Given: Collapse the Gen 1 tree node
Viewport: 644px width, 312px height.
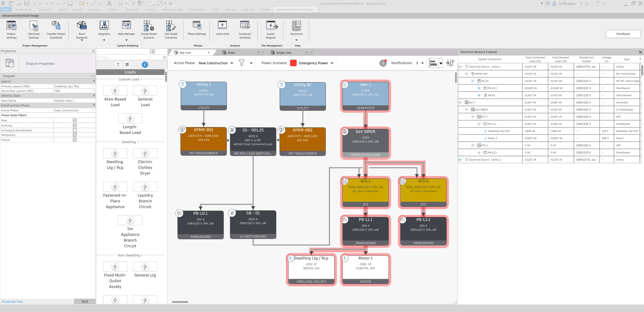Looking at the screenshot, I should 460,102.
